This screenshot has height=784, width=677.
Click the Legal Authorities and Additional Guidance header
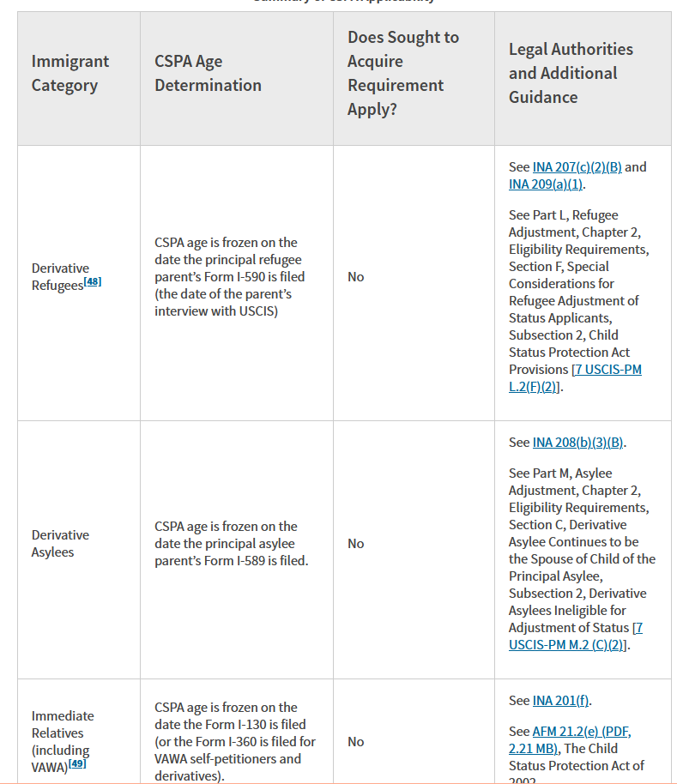[x=571, y=73]
